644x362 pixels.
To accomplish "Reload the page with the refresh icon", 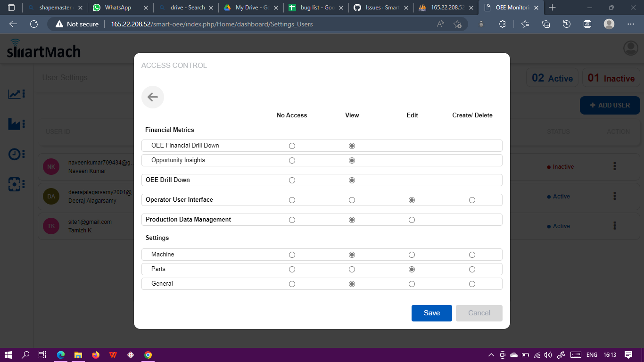I will tap(33, 24).
